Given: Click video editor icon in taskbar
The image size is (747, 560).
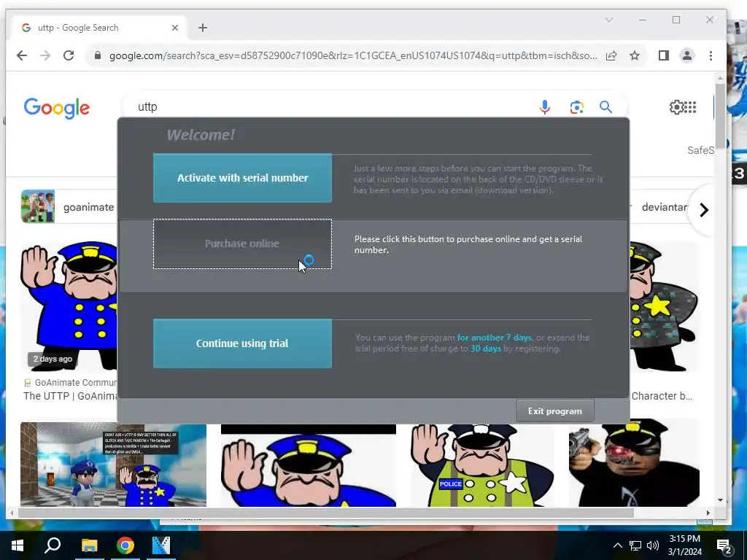Looking at the screenshot, I should [x=161, y=545].
